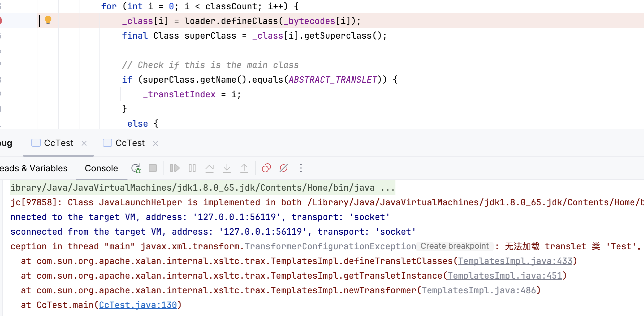This screenshot has height=316, width=644.
Task: Click the classCount variable in for loop
Action: pos(231,6)
